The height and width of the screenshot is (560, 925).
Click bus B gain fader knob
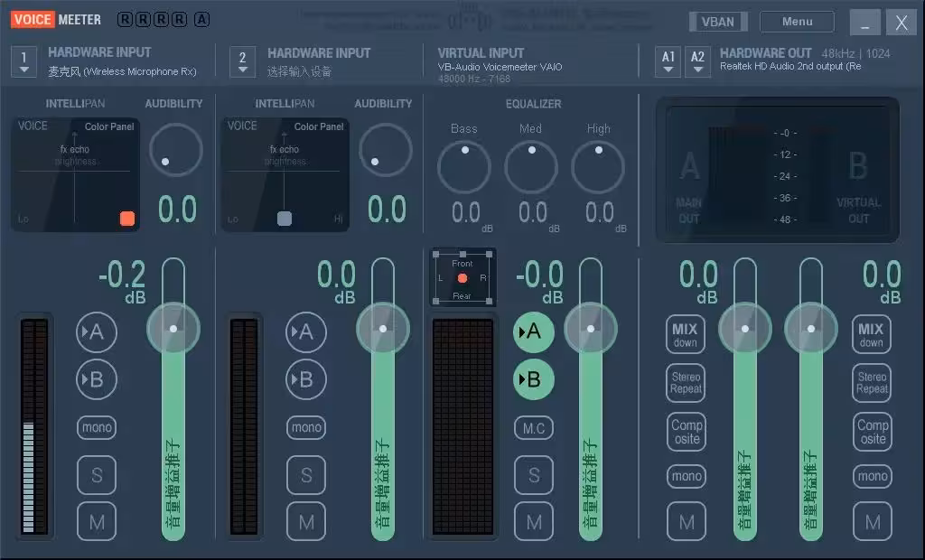(x=811, y=329)
